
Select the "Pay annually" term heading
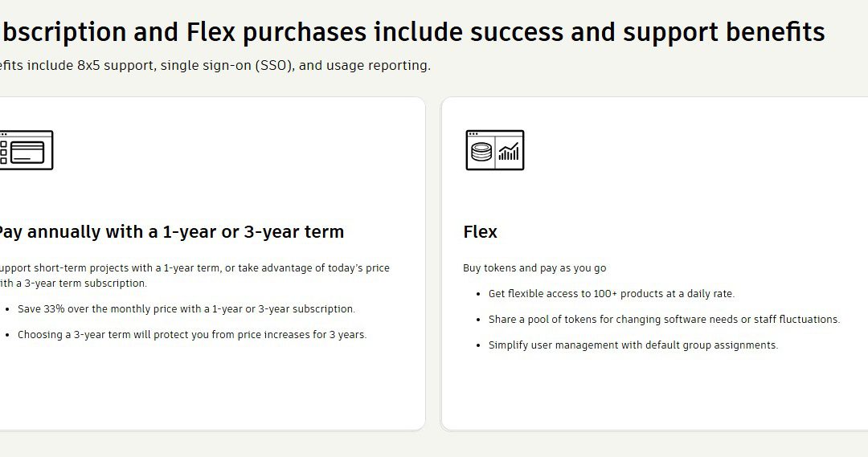point(170,231)
